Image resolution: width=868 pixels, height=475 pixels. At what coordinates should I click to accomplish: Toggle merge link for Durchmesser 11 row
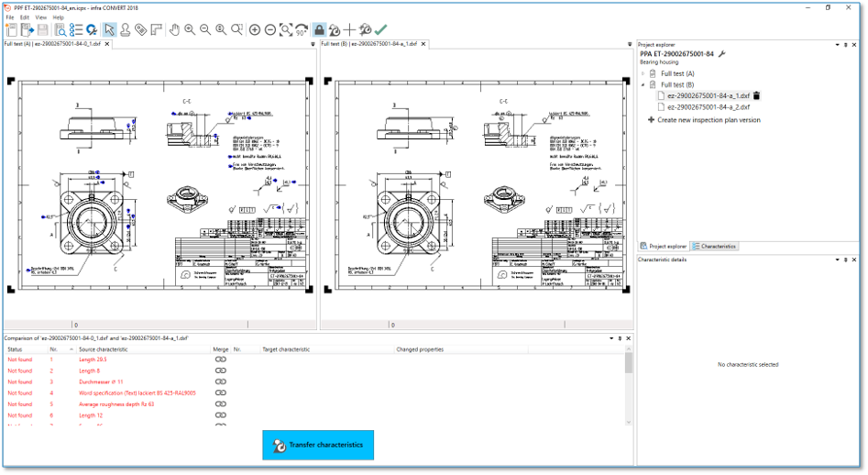pyautogui.click(x=220, y=381)
